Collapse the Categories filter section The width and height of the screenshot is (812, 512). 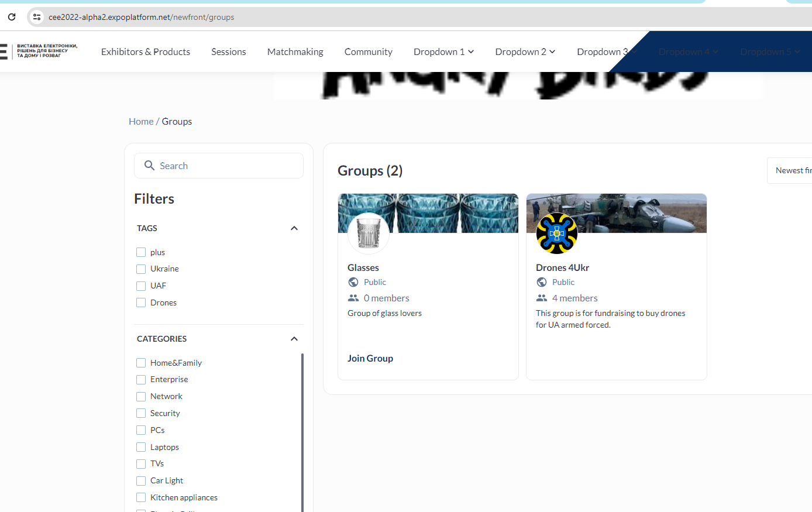[294, 339]
